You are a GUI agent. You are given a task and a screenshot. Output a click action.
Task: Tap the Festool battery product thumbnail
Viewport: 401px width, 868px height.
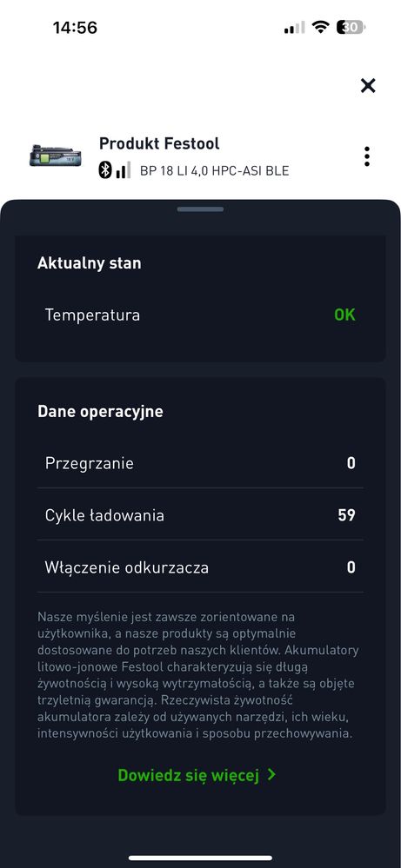(x=56, y=156)
